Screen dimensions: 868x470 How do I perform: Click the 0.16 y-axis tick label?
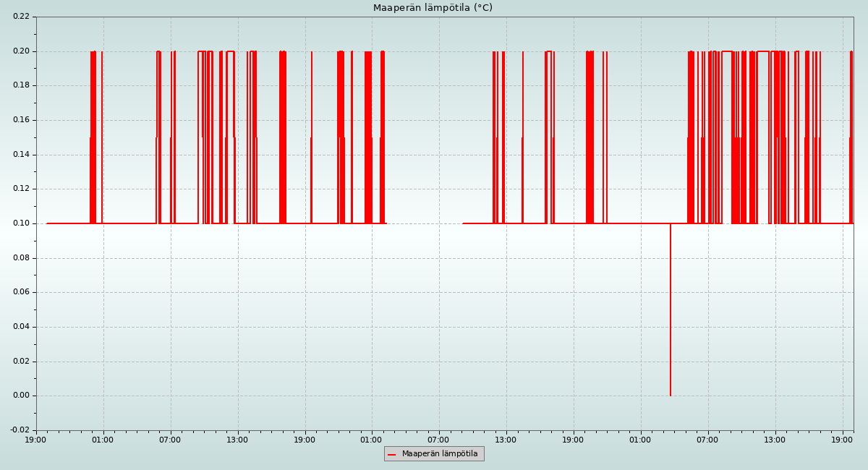click(21, 120)
